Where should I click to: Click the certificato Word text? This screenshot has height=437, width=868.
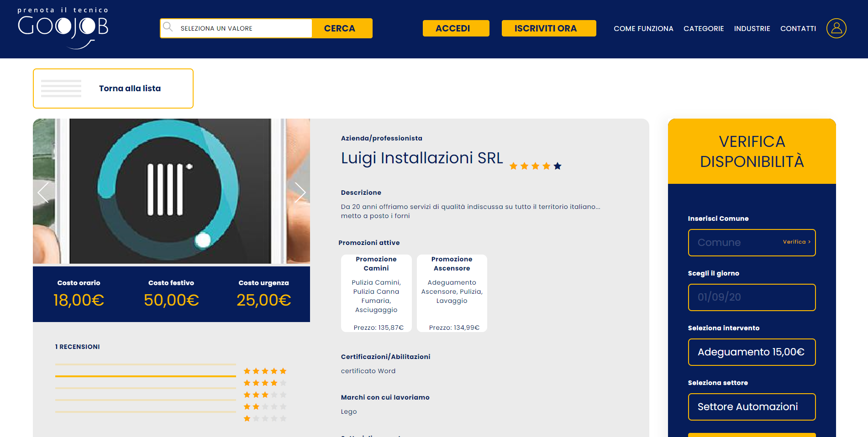click(368, 371)
